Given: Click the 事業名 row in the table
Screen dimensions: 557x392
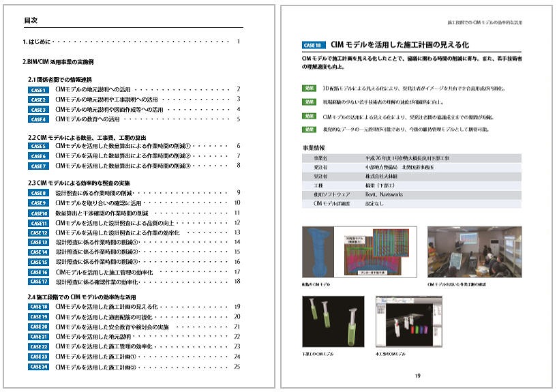Looking at the screenshot, I should click(x=412, y=158).
